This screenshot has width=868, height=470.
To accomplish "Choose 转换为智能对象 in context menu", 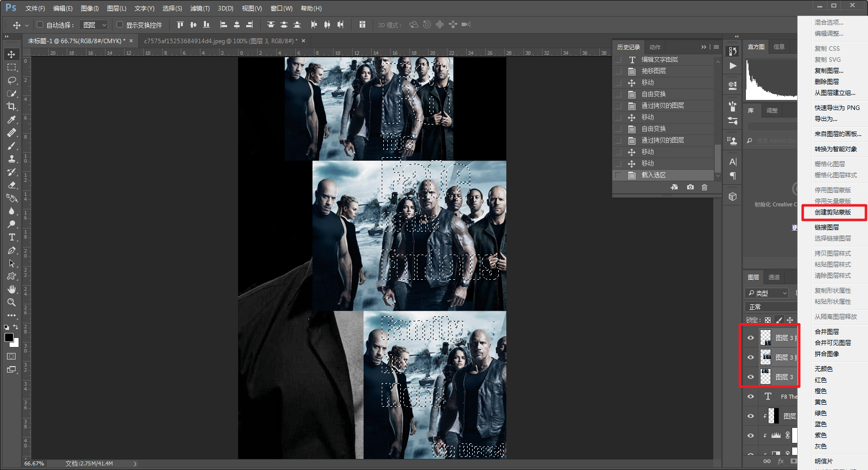I will pyautogui.click(x=836, y=149).
